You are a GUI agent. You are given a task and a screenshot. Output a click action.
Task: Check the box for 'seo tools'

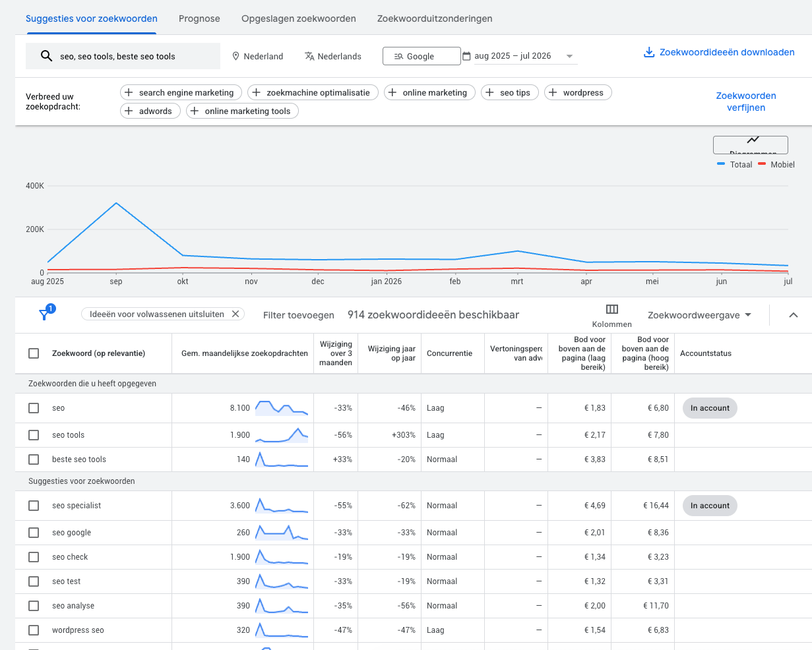click(34, 435)
